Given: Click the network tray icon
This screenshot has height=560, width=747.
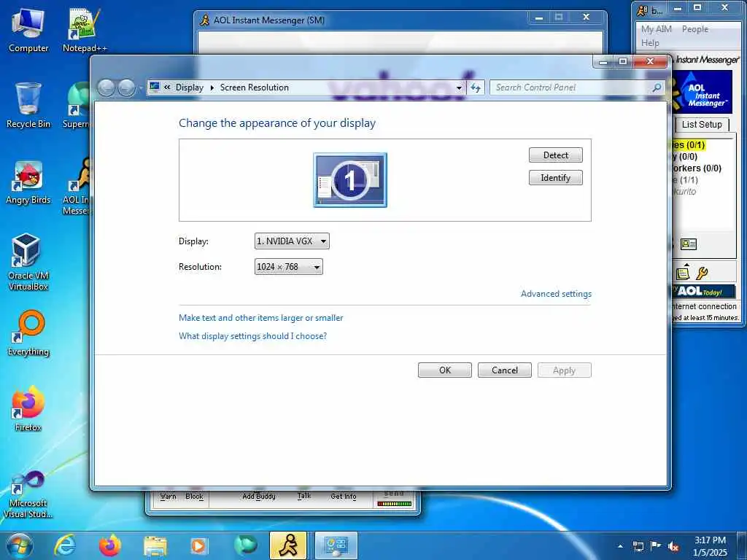Looking at the screenshot, I should coord(638,546).
